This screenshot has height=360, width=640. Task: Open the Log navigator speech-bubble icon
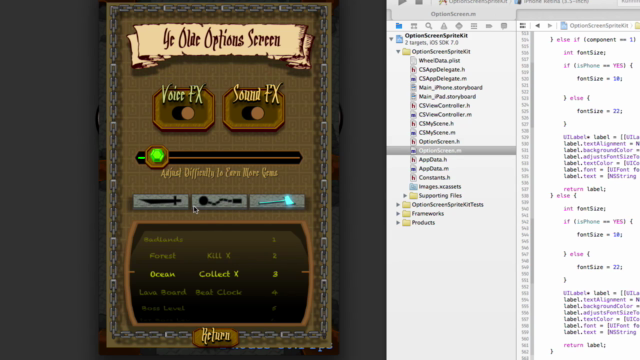click(504, 26)
